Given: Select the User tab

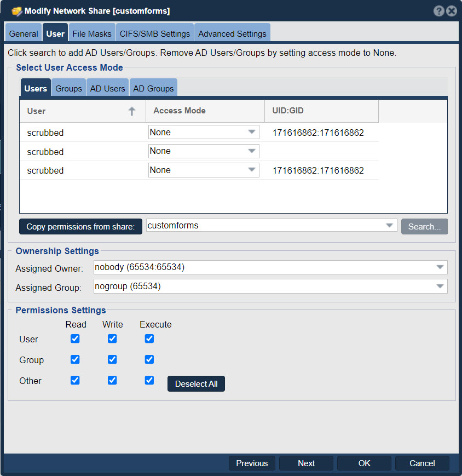Looking at the screenshot, I should (x=55, y=33).
